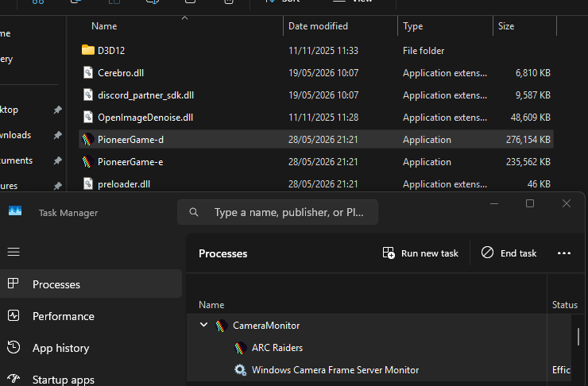Select the OpenImageDenoise.dll file name

tap(145, 118)
